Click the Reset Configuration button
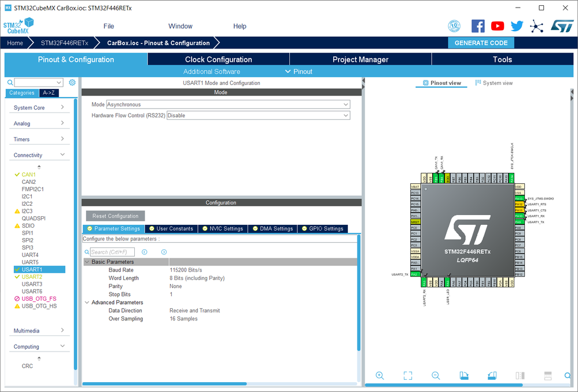 click(115, 216)
